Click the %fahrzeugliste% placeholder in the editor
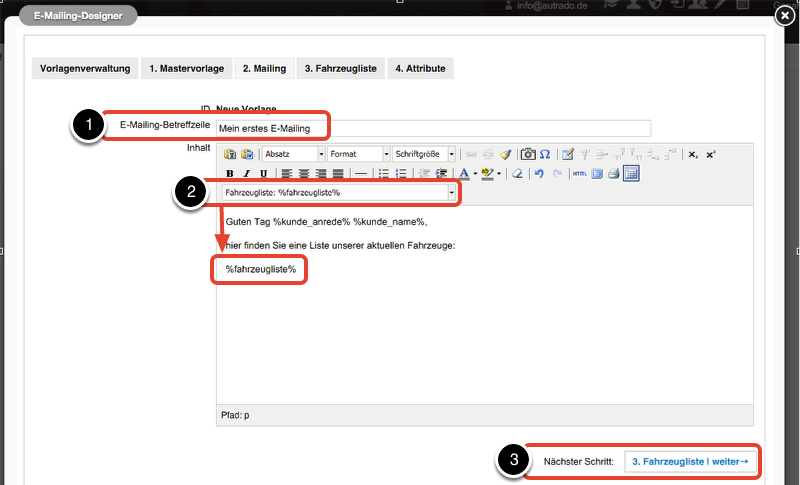This screenshot has height=485, width=800. point(261,269)
